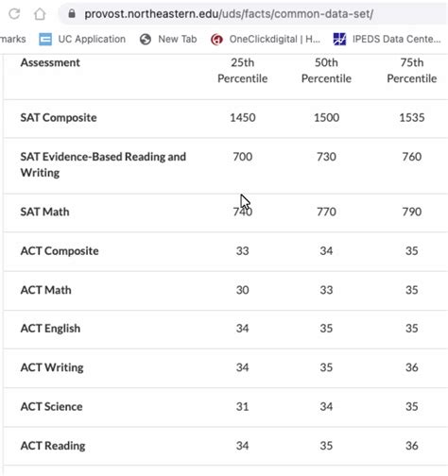The width and height of the screenshot is (448, 476).
Task: Click the New Tab globe icon
Action: [146, 39]
